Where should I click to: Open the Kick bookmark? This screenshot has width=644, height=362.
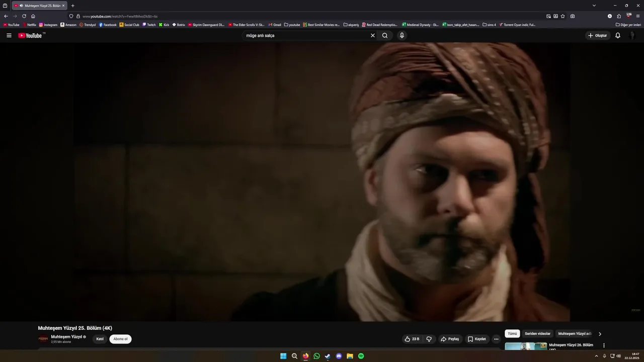pyautogui.click(x=164, y=25)
